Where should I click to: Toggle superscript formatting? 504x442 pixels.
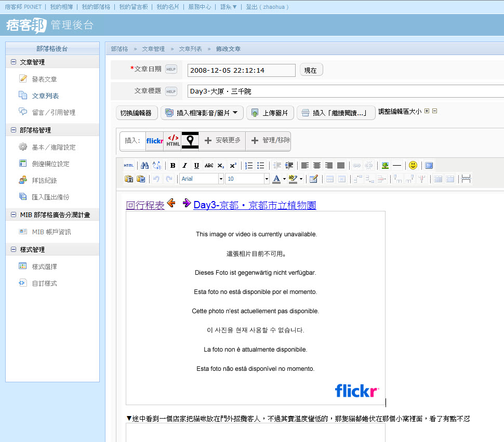233,166
